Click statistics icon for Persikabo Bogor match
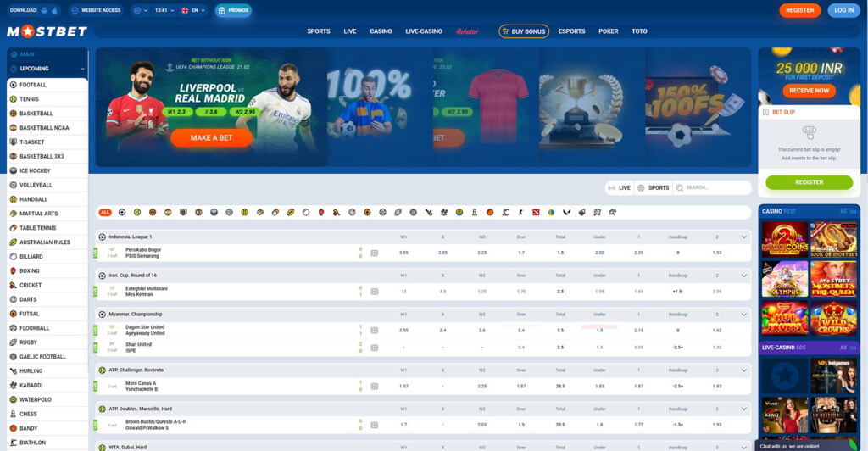The height and width of the screenshot is (451, 868). click(x=375, y=253)
